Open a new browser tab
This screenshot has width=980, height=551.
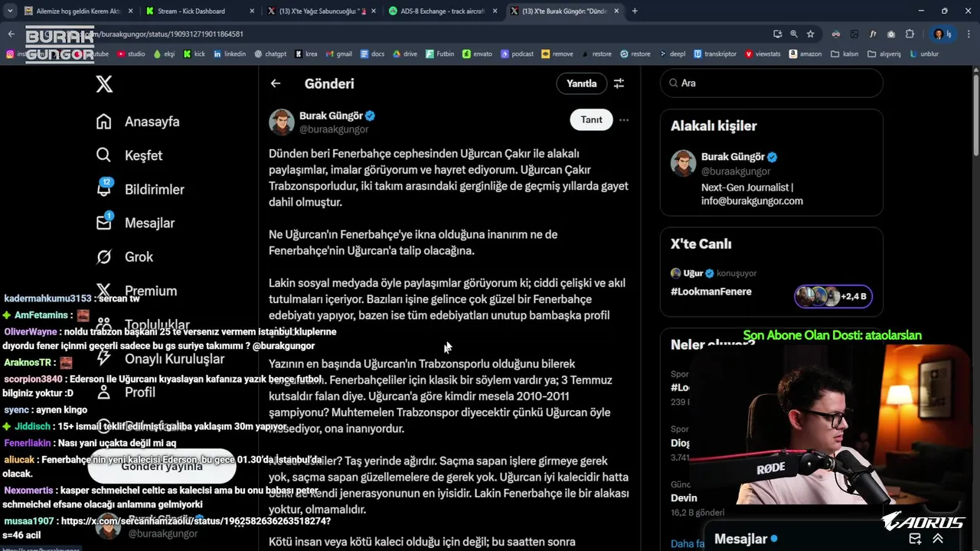tap(635, 11)
